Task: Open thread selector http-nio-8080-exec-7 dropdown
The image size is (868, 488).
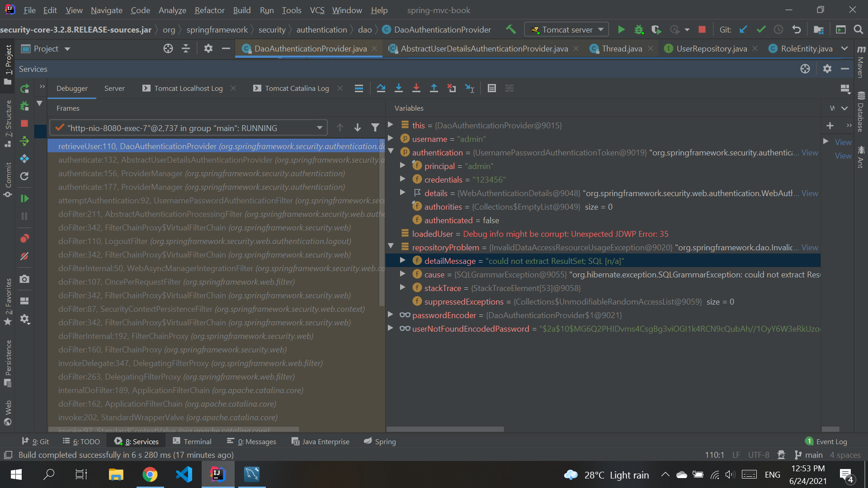Action: 188,128
